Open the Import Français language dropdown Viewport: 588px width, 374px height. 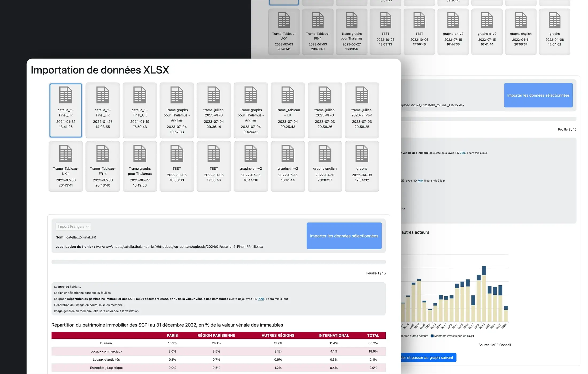[73, 227]
